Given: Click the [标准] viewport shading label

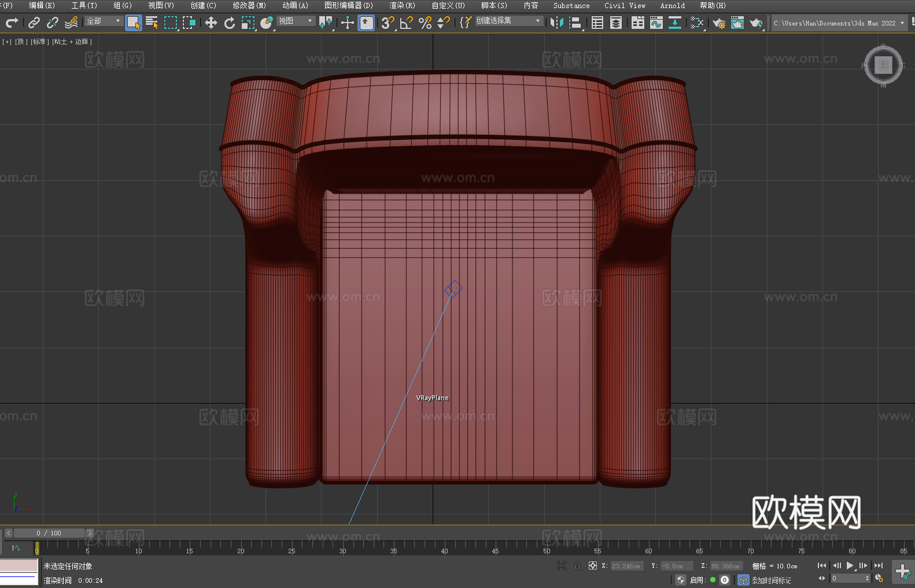Looking at the screenshot, I should (x=39, y=42).
